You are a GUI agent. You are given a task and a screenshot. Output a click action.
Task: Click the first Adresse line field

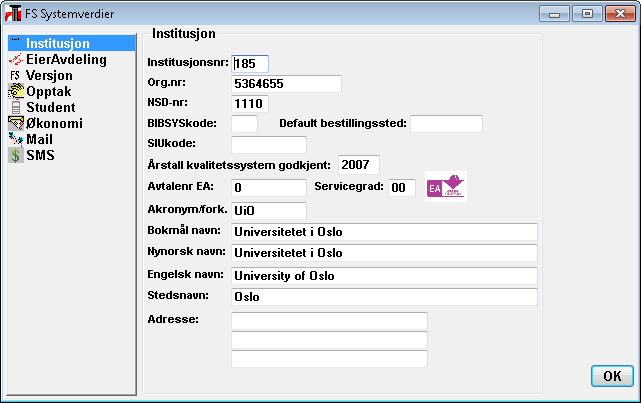point(329,321)
